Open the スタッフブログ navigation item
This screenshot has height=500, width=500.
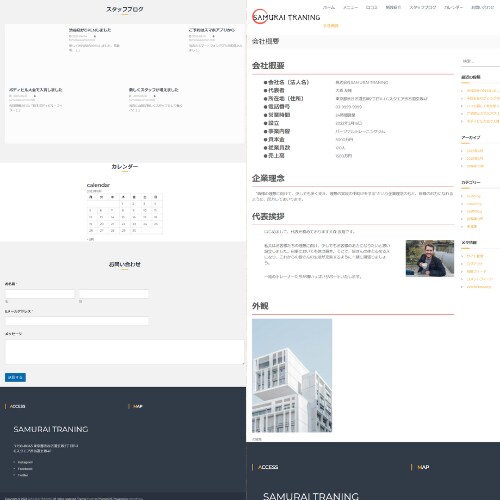click(422, 7)
